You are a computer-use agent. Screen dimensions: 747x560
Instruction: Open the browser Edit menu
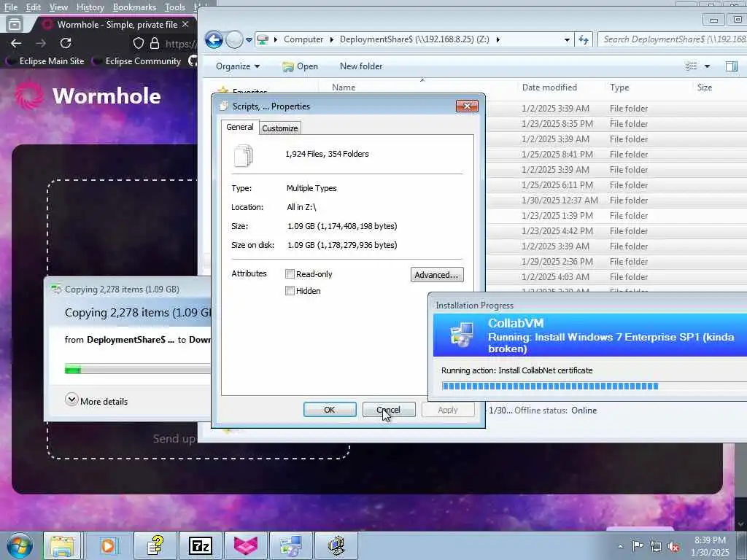tap(33, 7)
